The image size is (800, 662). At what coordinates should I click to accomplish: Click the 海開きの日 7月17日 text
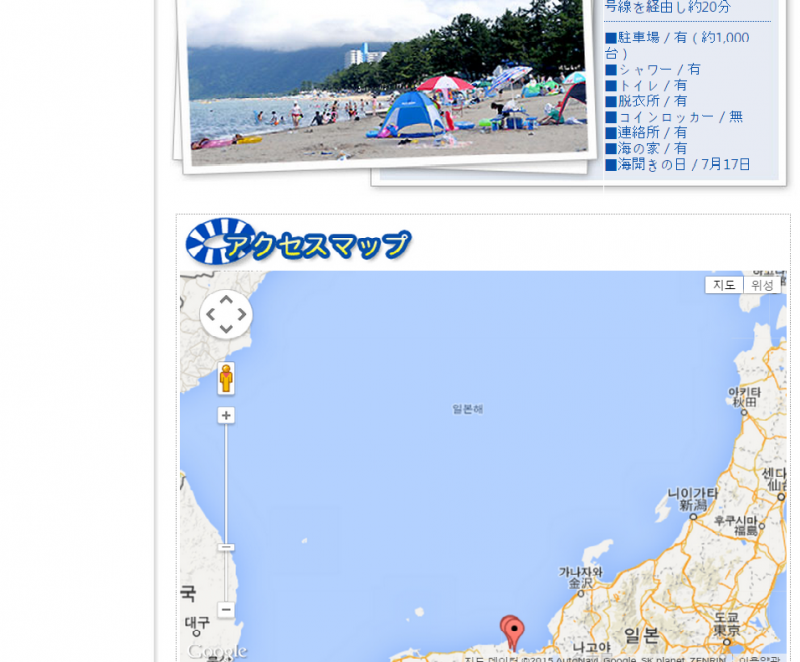point(677,164)
